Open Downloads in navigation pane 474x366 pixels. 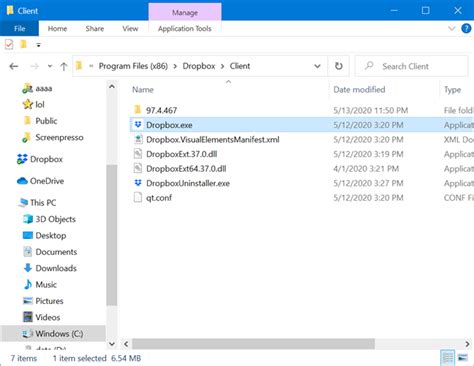point(56,268)
